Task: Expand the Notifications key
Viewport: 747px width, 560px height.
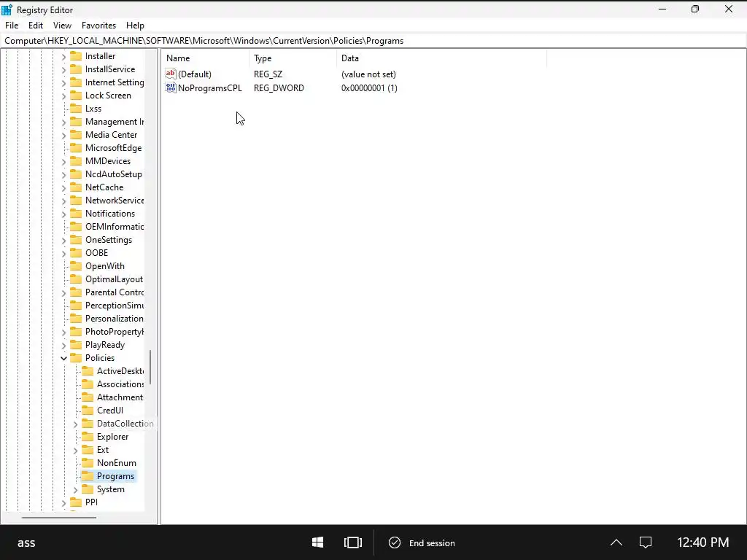Action: point(64,214)
